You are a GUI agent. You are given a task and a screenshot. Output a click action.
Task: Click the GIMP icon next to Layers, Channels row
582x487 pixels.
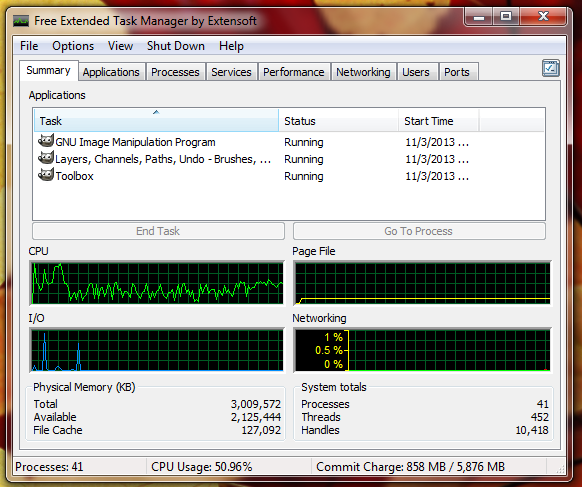pos(46,158)
